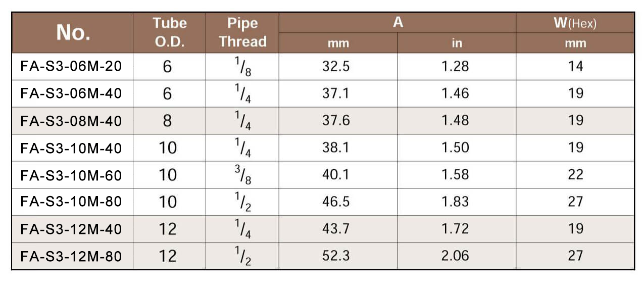Image resolution: width=644 pixels, height=288 pixels.
Task: Select part number FA-S3-10M-80
Action: point(71,202)
